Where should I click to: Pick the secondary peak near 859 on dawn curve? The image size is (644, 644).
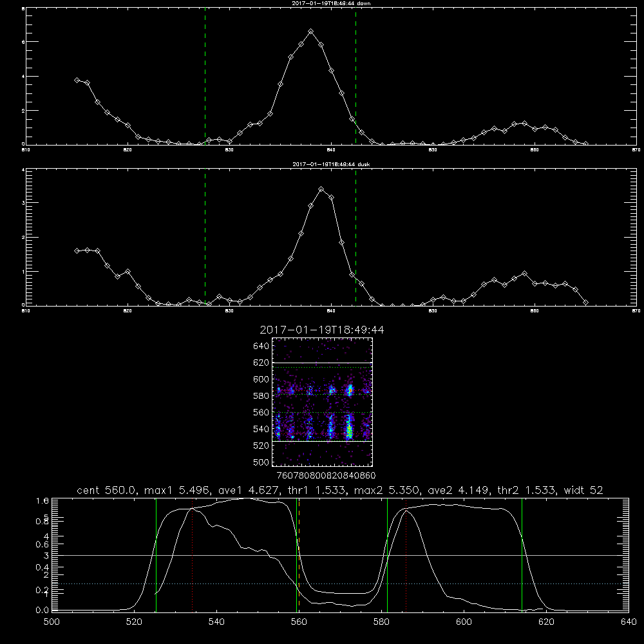point(524,123)
